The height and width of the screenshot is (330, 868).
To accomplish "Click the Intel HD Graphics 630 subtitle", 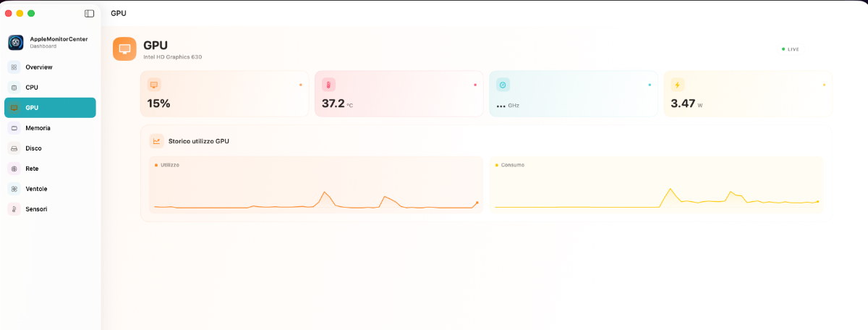I will click(172, 56).
